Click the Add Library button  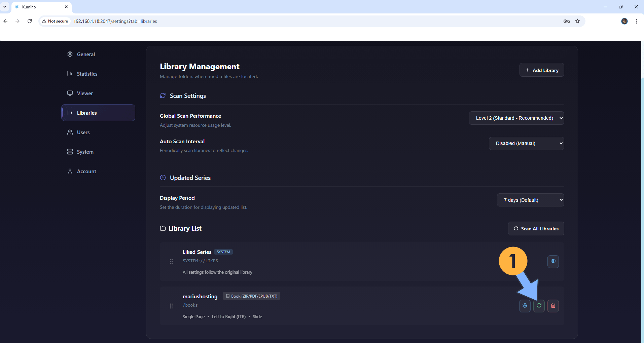coord(541,70)
